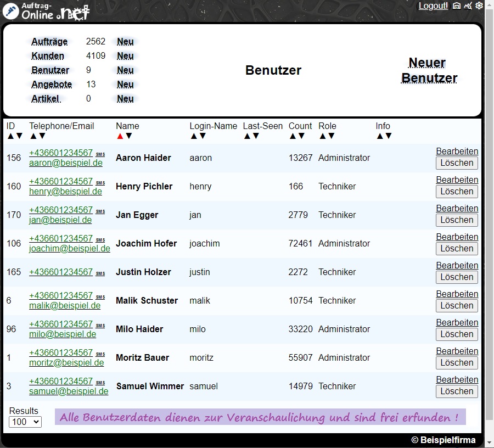Open the statistics chart icon
The width and height of the screenshot is (494, 448).
click(x=468, y=6)
